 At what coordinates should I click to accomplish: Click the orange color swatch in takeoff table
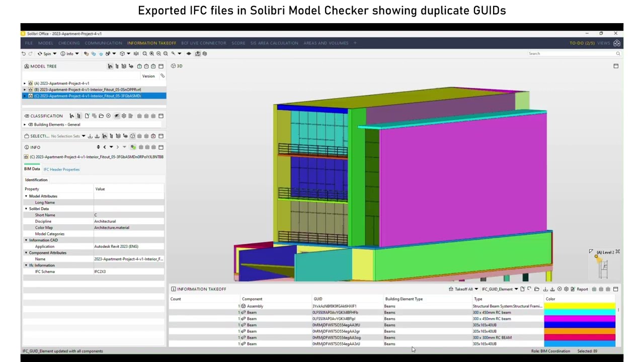pos(580,331)
